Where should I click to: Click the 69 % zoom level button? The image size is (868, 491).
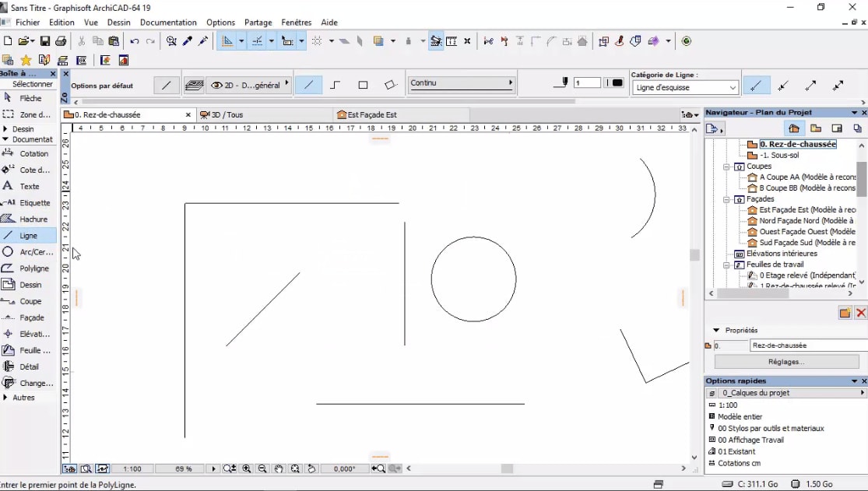184,469
